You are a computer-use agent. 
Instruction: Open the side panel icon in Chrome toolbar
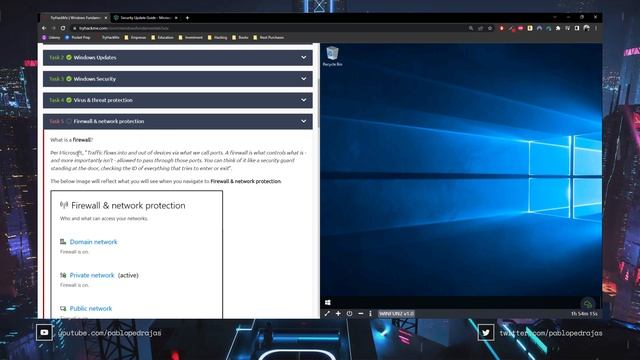[577, 28]
